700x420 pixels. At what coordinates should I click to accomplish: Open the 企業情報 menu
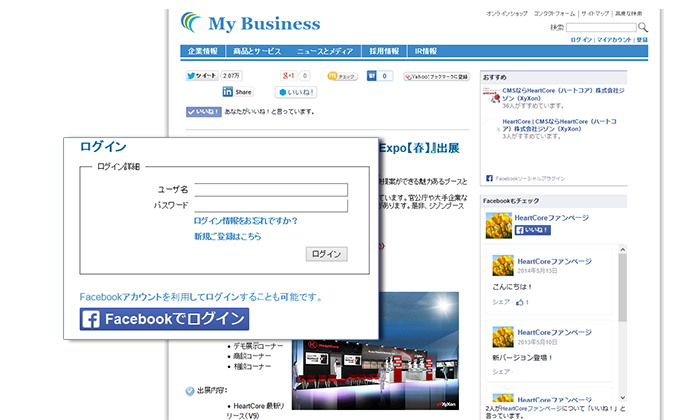point(203,51)
